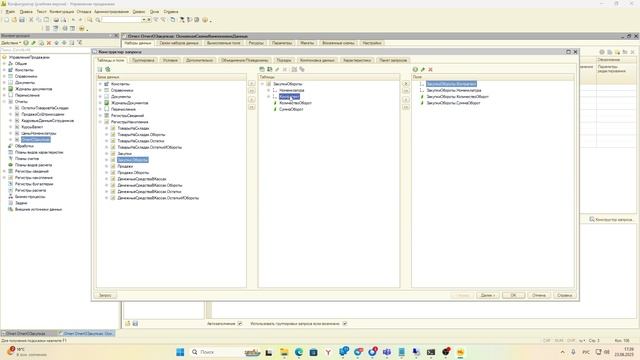This screenshot has width=640, height=360.
Task: Open the 1C yellow icon on the taskbar
Action: [x=460, y=352]
